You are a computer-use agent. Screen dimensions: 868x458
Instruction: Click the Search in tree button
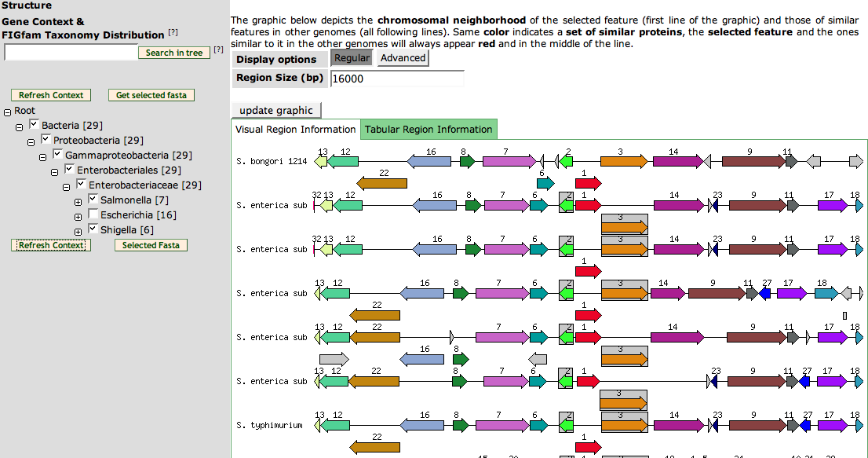pos(173,53)
